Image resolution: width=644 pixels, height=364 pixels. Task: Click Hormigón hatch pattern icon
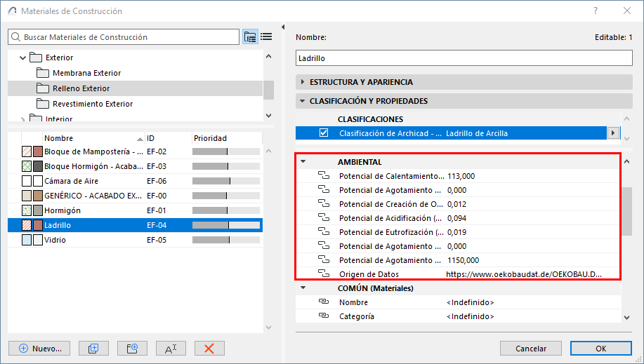tap(27, 210)
